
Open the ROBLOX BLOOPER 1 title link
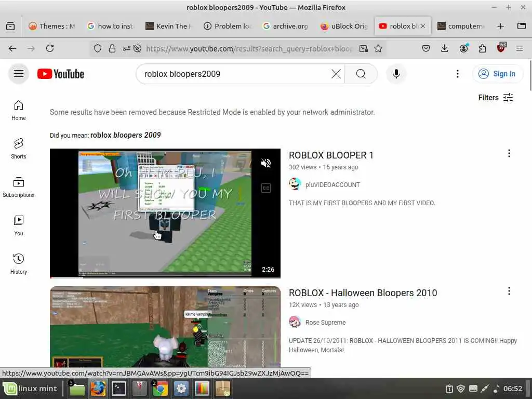331,155
